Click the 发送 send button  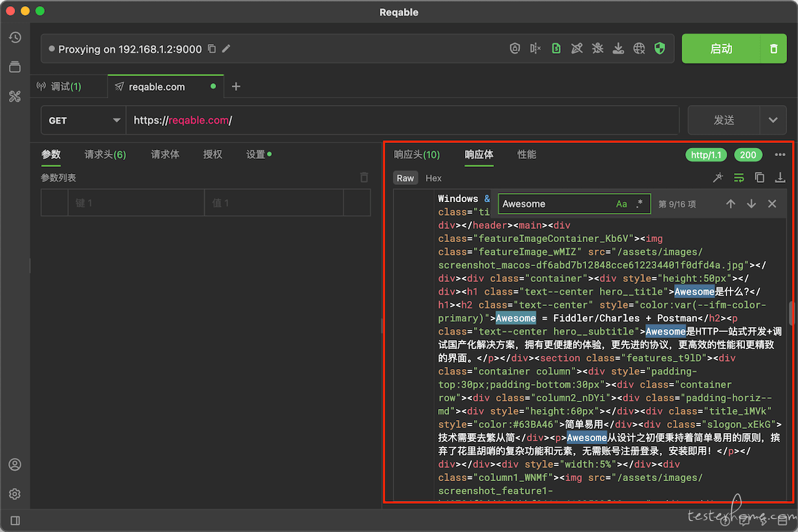click(x=724, y=120)
